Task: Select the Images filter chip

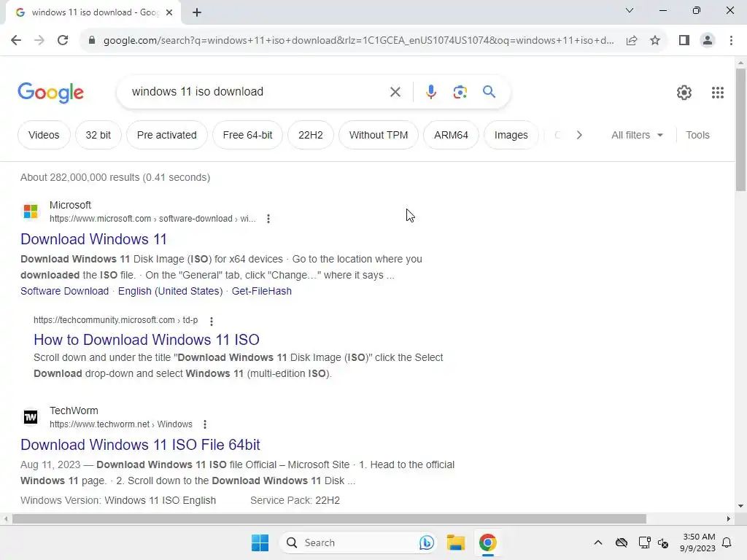Action: [511, 135]
